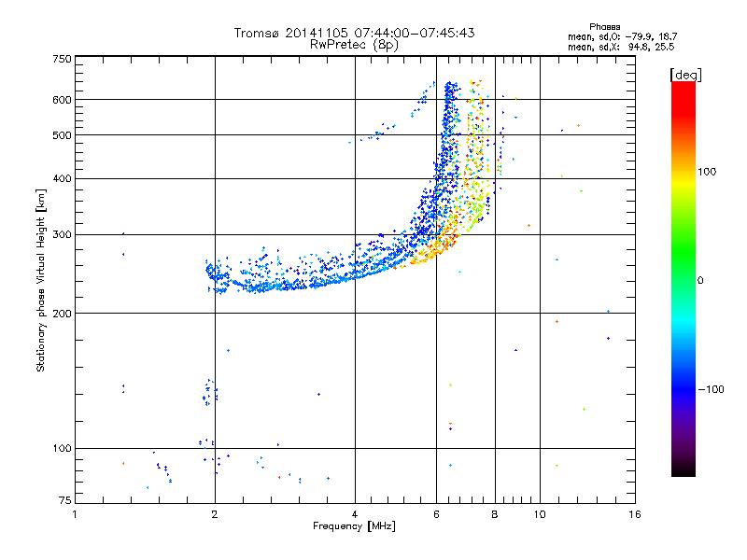Click the y-axis tick label "300"

coord(62,235)
